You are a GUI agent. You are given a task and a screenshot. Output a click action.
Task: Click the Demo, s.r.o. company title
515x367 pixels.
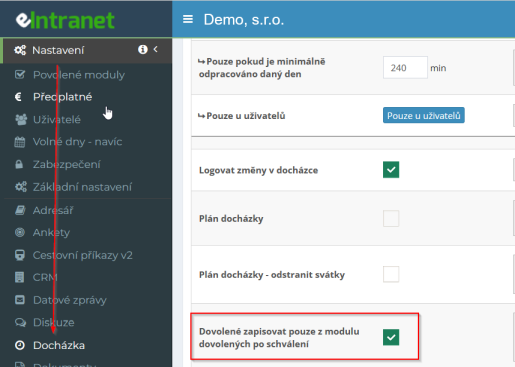coord(244,20)
